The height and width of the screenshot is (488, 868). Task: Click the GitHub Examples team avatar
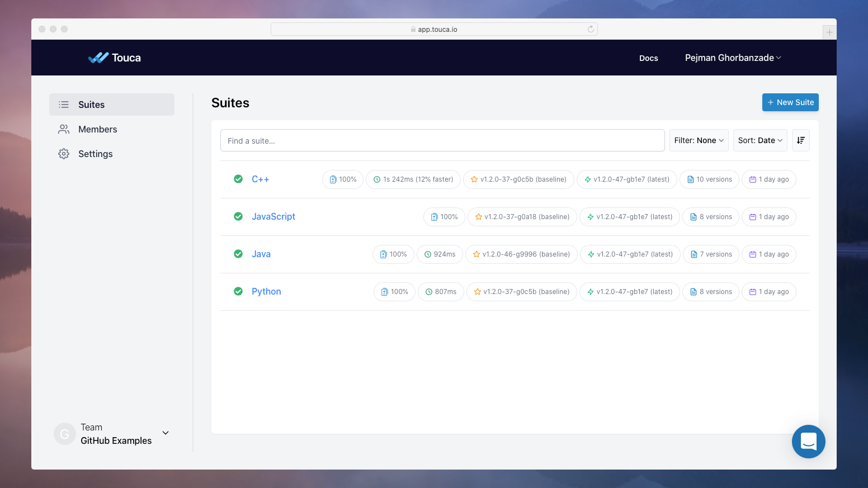(x=65, y=434)
